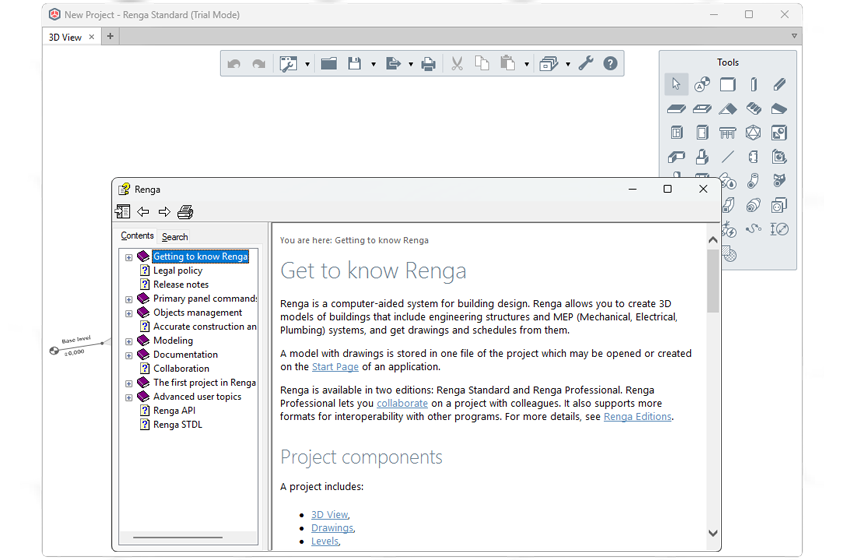
Task: Open the Export dropdown arrow
Action: coord(410,64)
